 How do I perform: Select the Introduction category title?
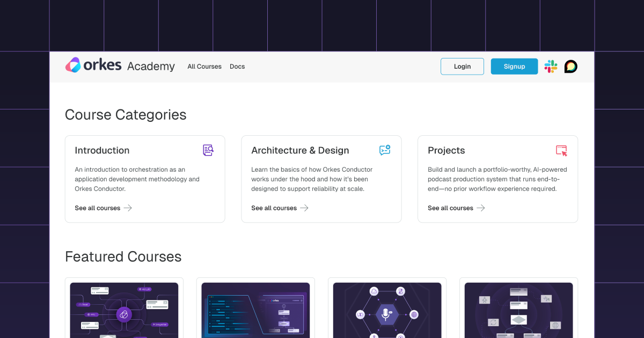coord(102,150)
